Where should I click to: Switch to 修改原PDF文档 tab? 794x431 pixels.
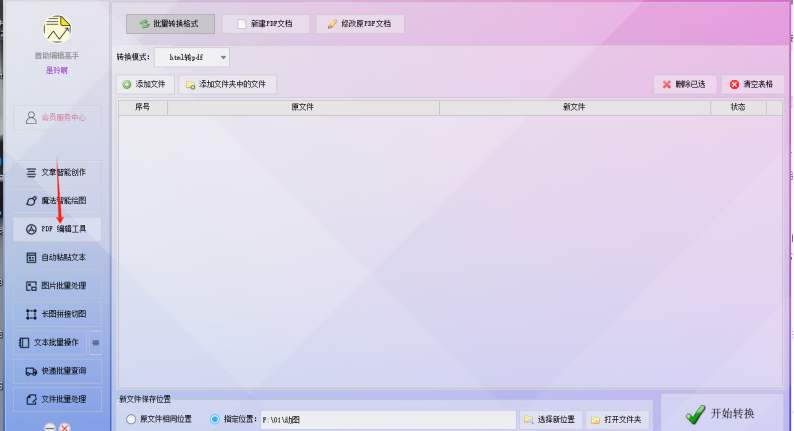[x=360, y=24]
